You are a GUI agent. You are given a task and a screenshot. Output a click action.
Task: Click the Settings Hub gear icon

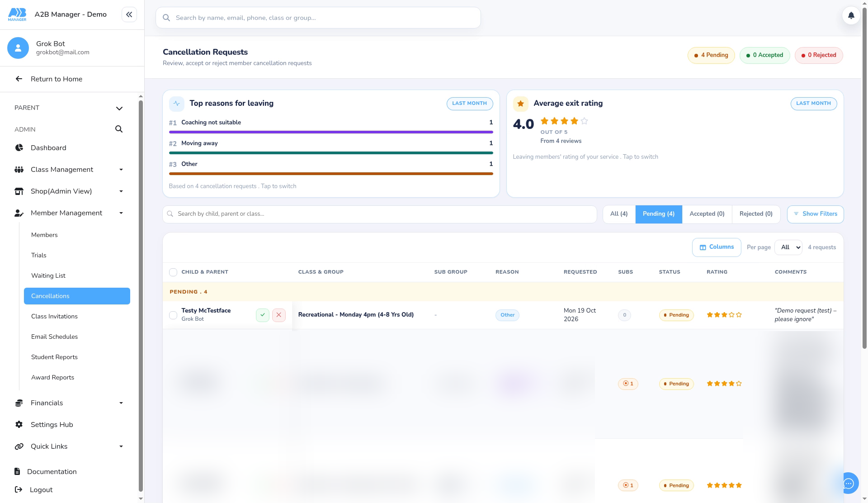coord(19,425)
